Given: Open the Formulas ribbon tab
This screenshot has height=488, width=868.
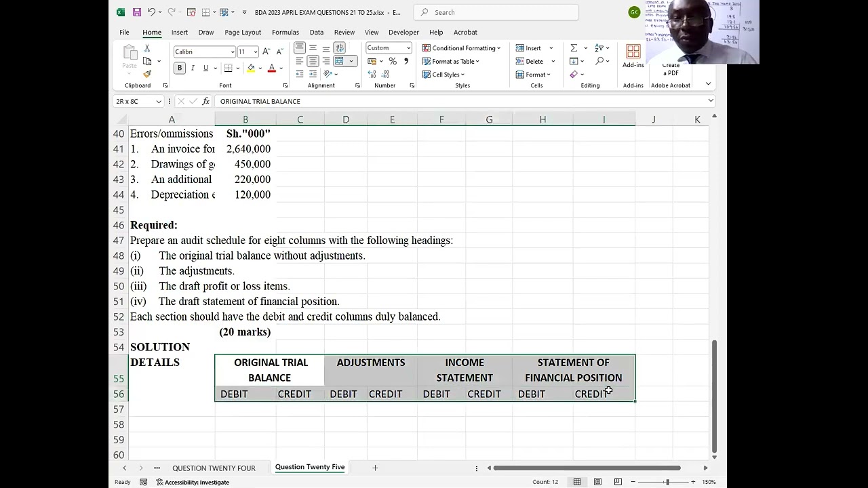Looking at the screenshot, I should 285,32.
